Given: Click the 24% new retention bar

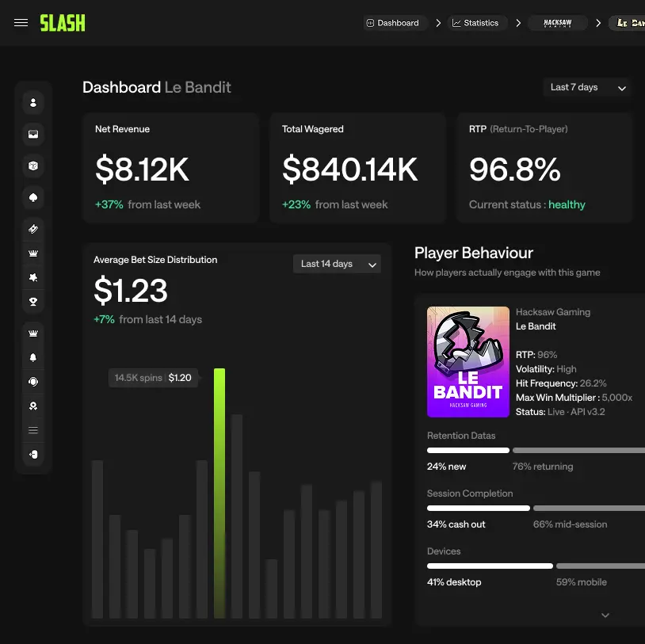Looking at the screenshot, I should [468, 450].
